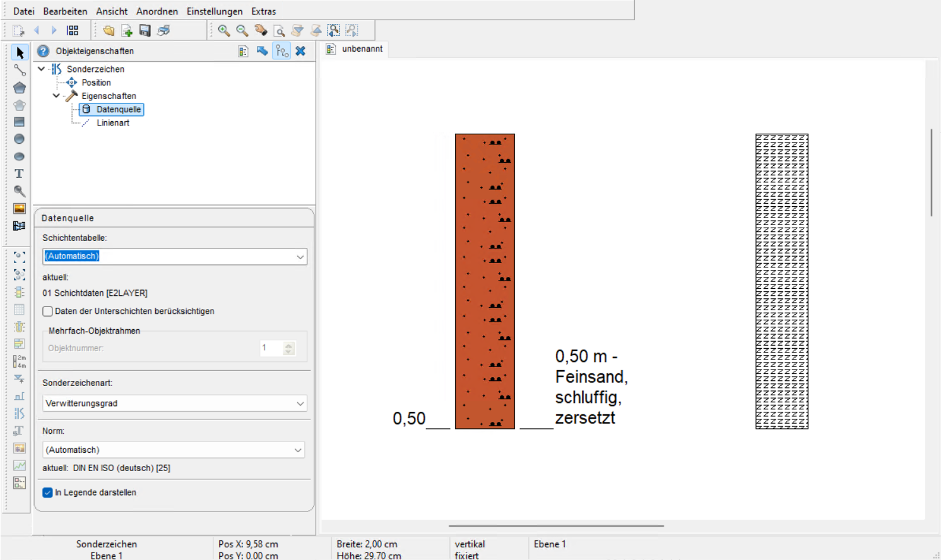
Task: Click the legend tool in lower left toolbar
Action: coord(20,482)
